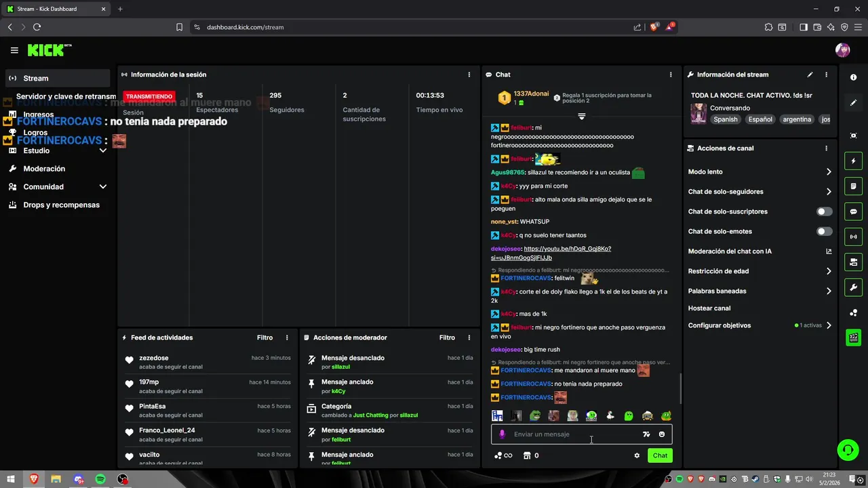Open Moderación del chat con IA external link
This screenshot has width=868, height=488.
[829, 251]
